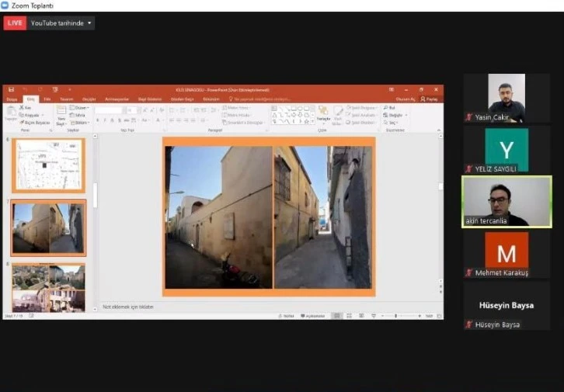The width and height of the screenshot is (564, 392).
Task: Open the Yerleştir arrange tool
Action: click(323, 113)
